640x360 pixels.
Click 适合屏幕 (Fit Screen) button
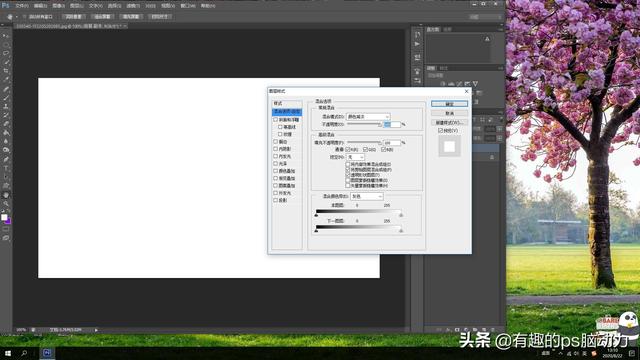(102, 17)
